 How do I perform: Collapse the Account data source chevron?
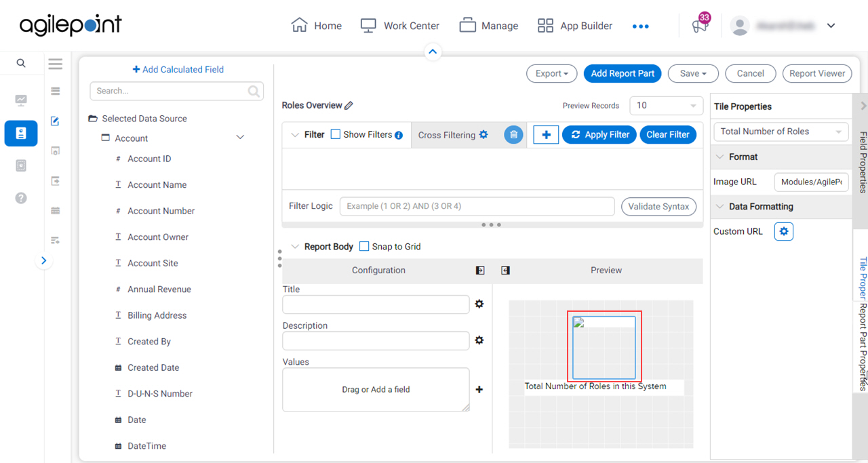tap(240, 138)
